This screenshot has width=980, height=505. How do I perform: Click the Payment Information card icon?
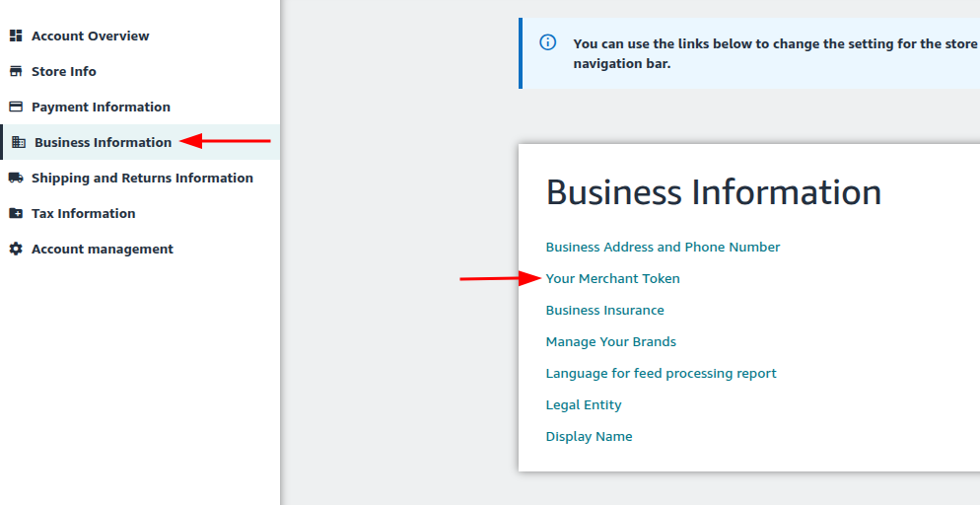tap(16, 107)
